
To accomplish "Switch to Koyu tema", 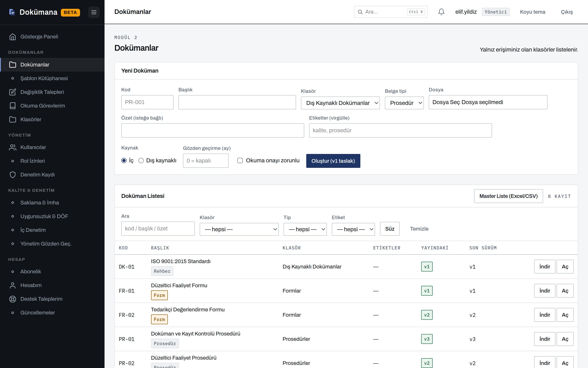I will pos(533,12).
